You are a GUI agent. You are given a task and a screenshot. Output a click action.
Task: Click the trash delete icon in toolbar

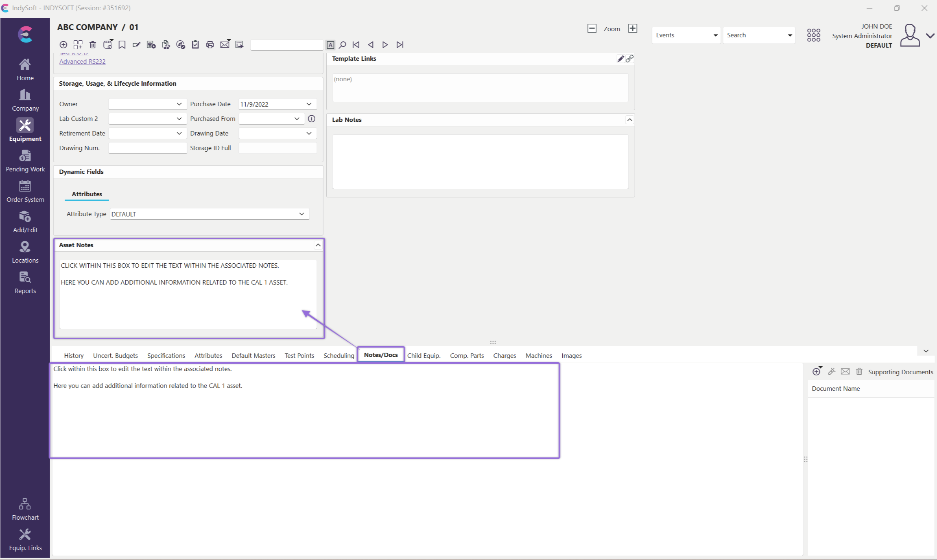(x=92, y=45)
